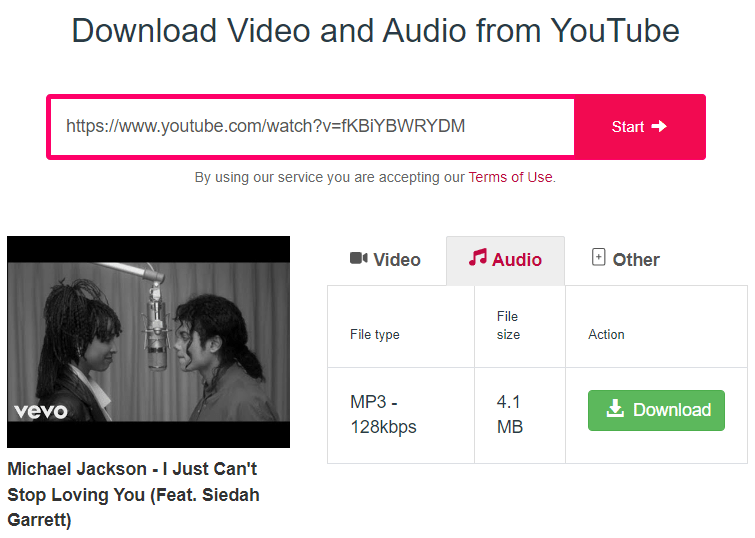Open the Other tab
The height and width of the screenshot is (538, 755).
pyautogui.click(x=625, y=260)
